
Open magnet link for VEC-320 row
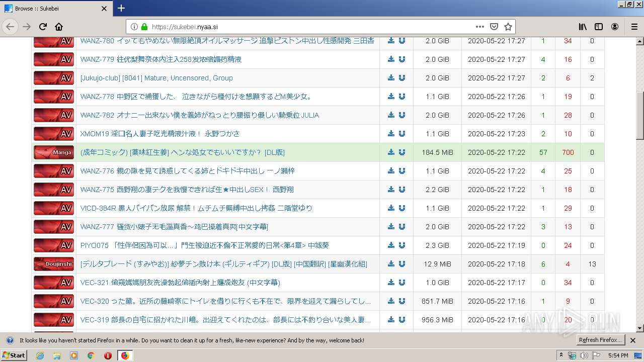(402, 301)
